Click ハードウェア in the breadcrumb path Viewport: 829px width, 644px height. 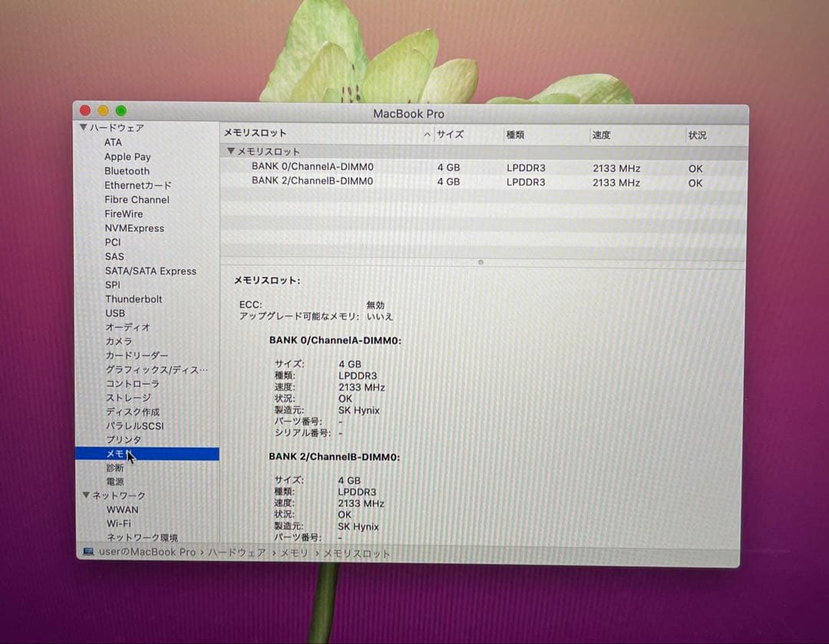[236, 552]
